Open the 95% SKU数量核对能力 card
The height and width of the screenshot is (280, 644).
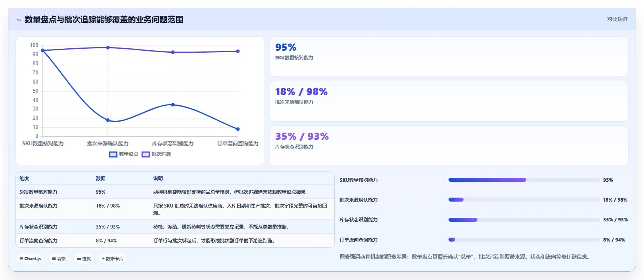coord(449,57)
